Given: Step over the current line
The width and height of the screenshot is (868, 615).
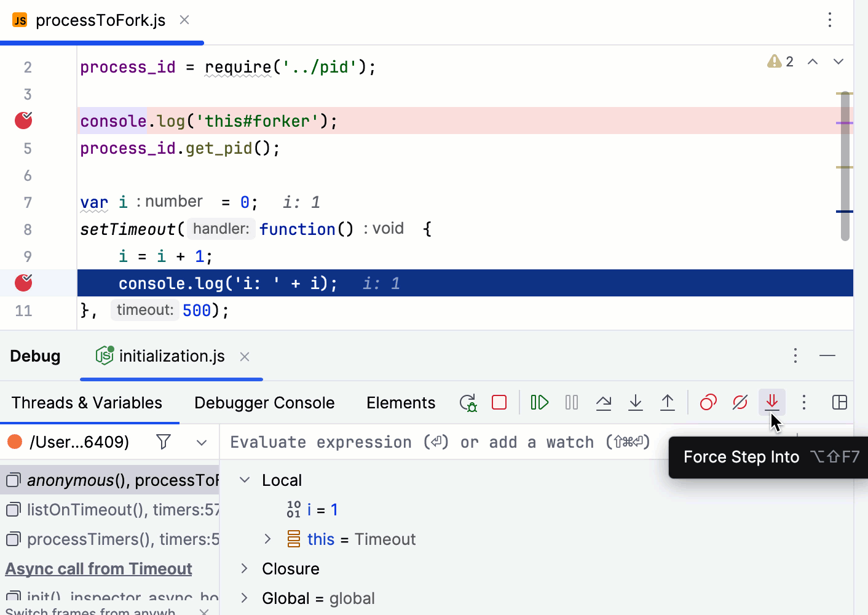Looking at the screenshot, I should click(x=604, y=402).
